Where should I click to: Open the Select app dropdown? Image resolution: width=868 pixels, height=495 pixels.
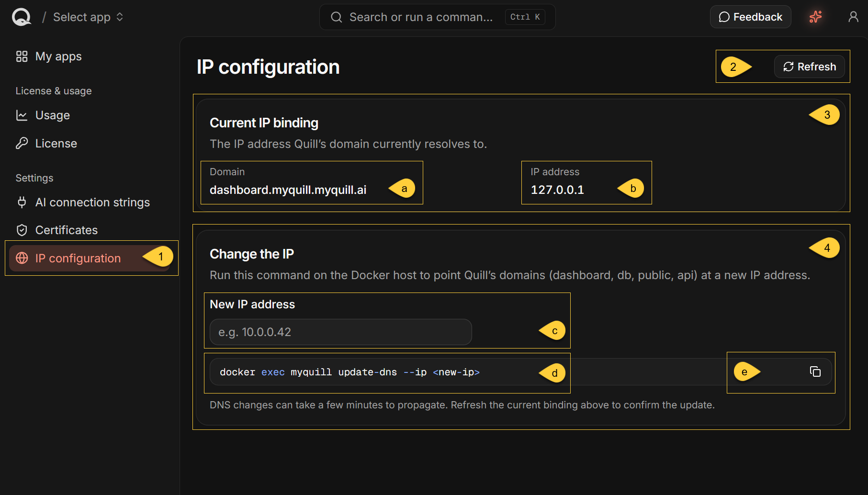click(x=89, y=17)
